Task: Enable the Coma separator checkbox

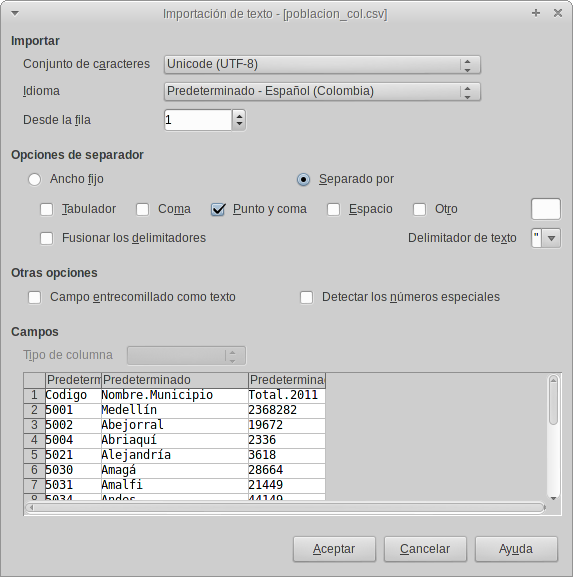Action: 142,209
